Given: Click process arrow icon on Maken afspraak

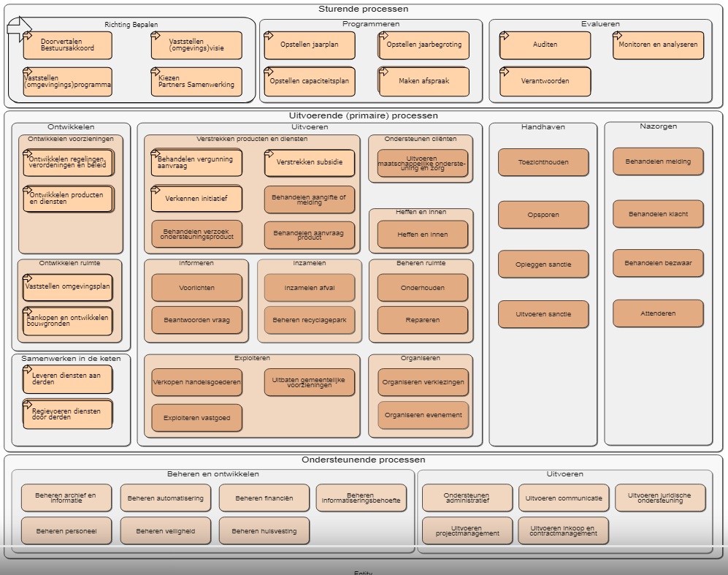Looking at the screenshot, I should click(383, 72).
